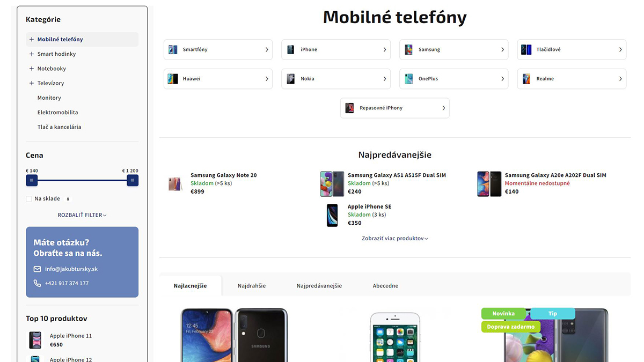Click the Repasované iPhony category icon
The image size is (644, 362).
point(349,108)
